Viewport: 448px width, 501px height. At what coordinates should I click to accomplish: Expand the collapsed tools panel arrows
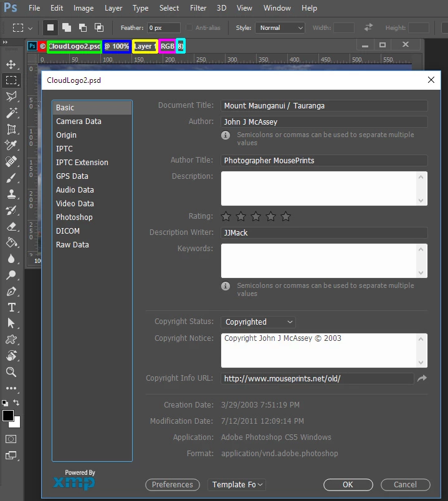coord(5,42)
